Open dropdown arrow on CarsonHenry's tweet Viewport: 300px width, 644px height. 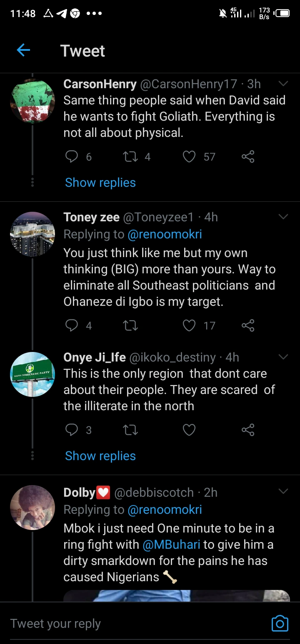pos(283,84)
